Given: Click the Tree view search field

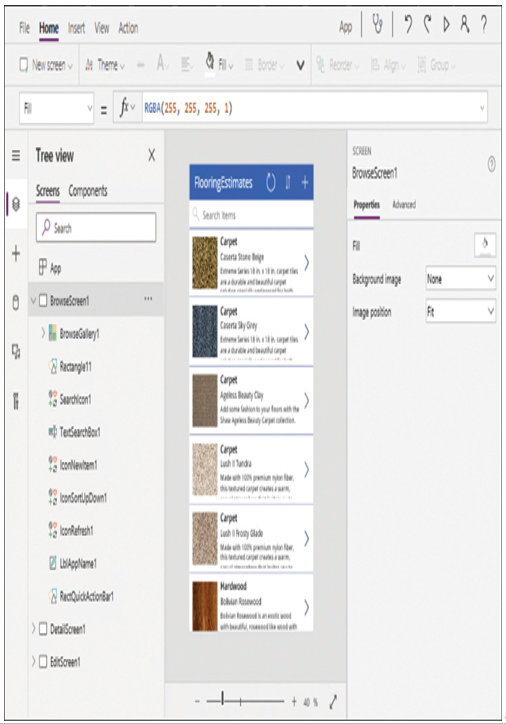Looking at the screenshot, I should [96, 227].
